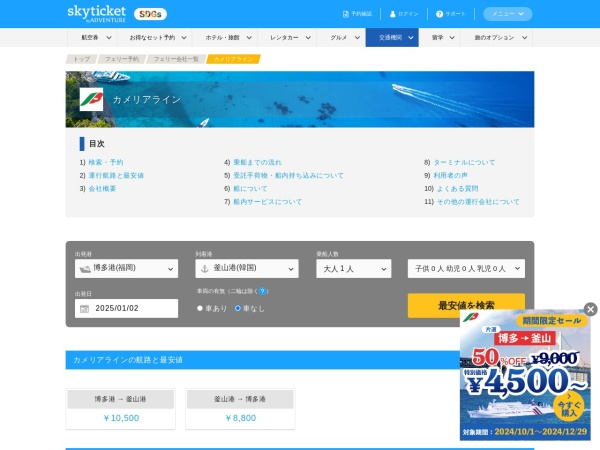Click the ¥10,500 price
Viewport: 600px width, 450px height.
(121, 418)
